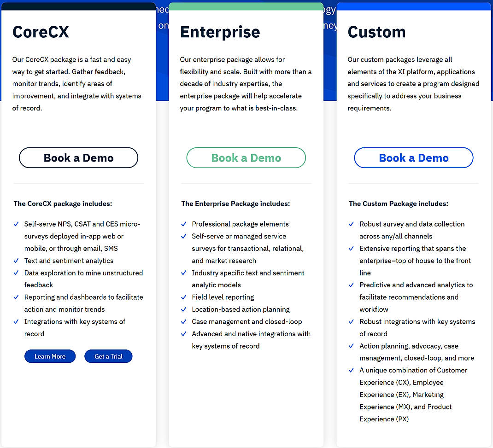
Task: Open the Custom package card title
Action: [x=377, y=32]
